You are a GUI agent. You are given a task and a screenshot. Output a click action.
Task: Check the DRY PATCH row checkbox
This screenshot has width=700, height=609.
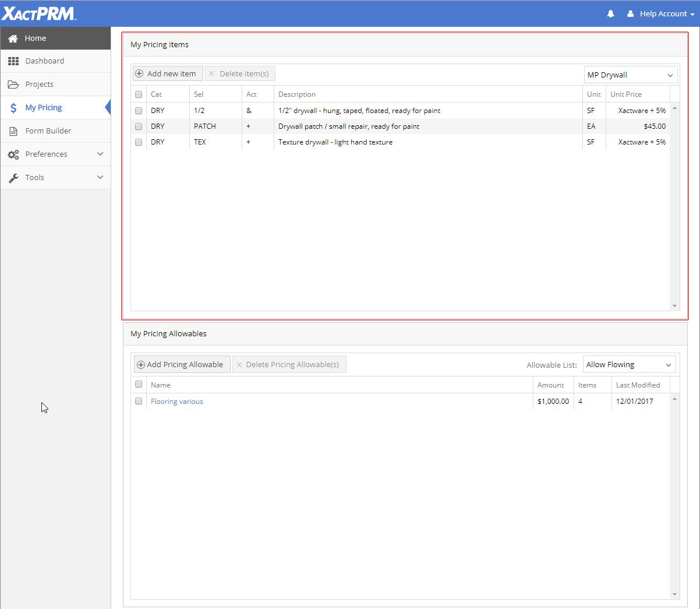tap(139, 126)
